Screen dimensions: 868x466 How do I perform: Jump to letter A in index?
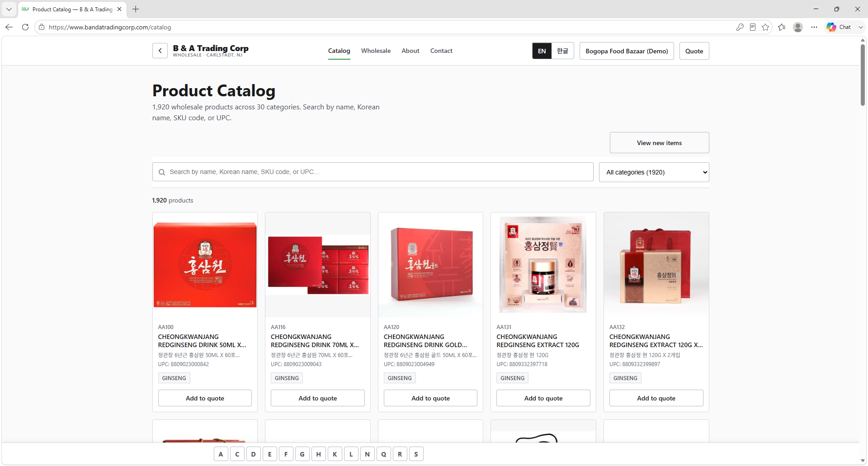point(221,454)
